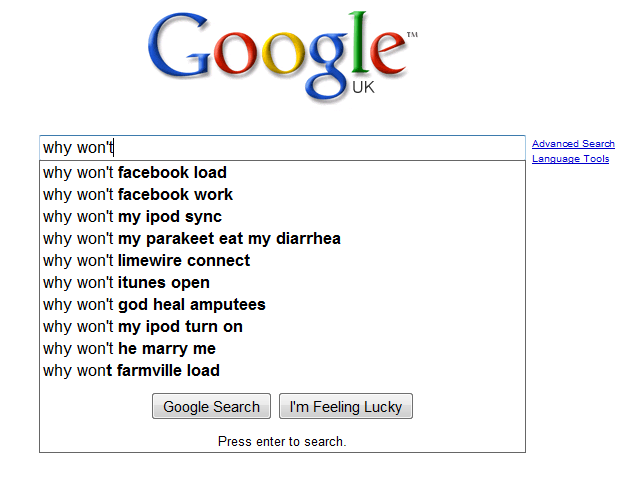Screen dimensions: 636x481
Task: Open the Advanced Search link
Action: [x=573, y=144]
